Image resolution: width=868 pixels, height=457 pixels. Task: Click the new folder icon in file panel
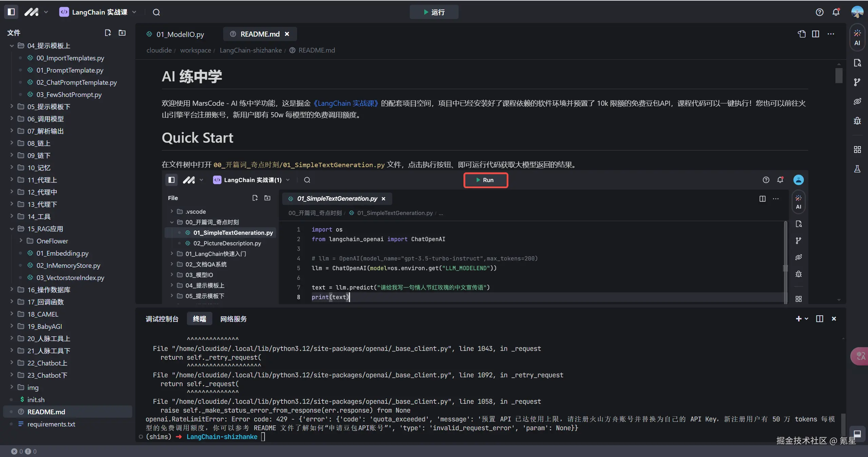click(122, 33)
